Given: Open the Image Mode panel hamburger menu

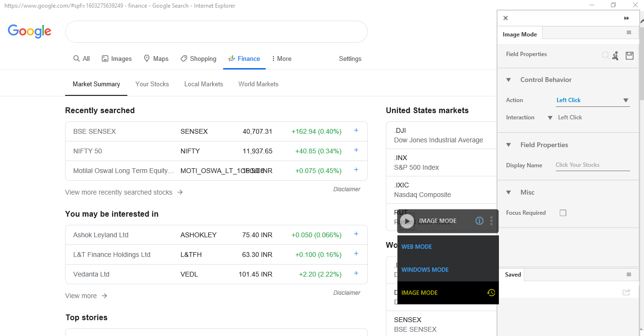Looking at the screenshot, I should 629,33.
